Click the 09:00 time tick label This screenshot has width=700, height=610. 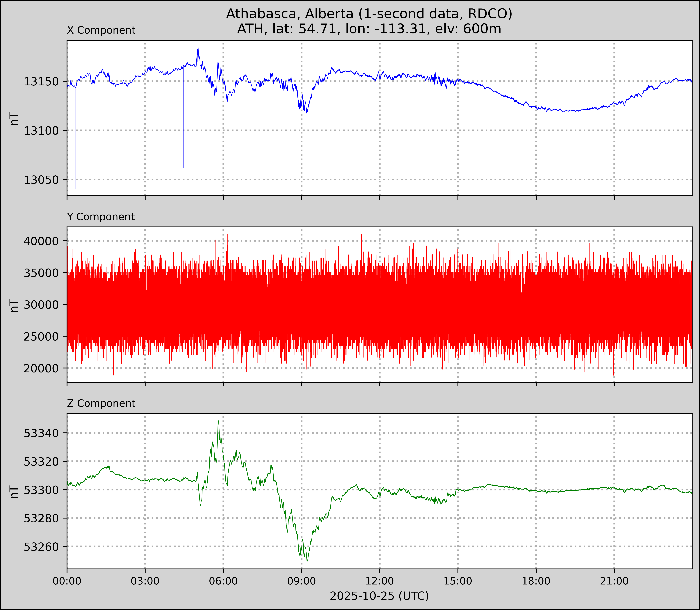[x=301, y=581]
